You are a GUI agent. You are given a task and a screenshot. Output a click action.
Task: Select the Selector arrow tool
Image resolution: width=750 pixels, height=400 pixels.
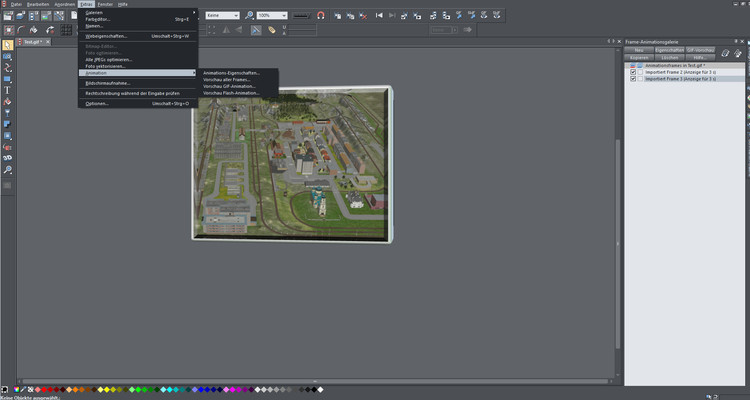coord(7,45)
